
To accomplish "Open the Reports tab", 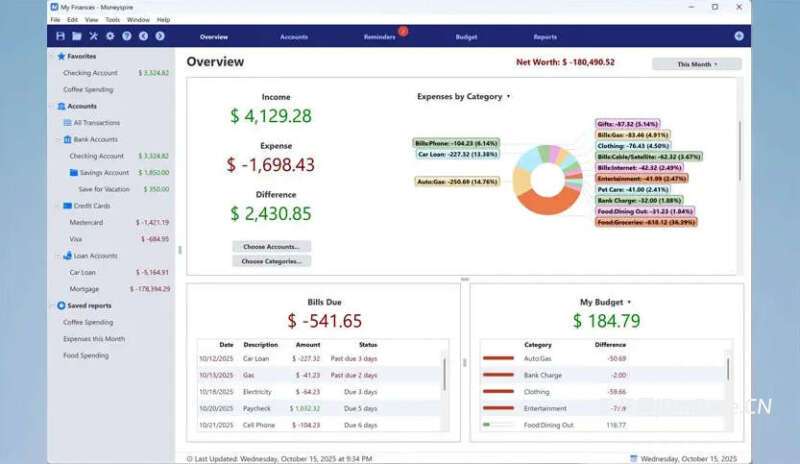I will (545, 37).
